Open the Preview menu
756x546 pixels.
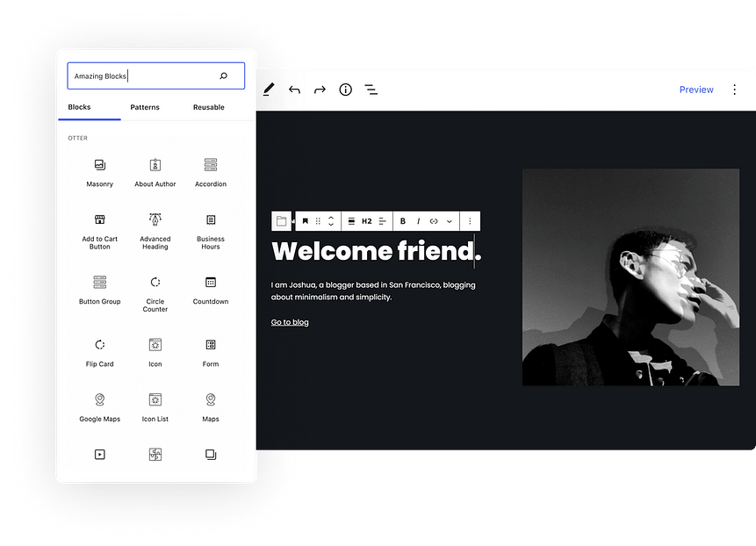pos(696,90)
